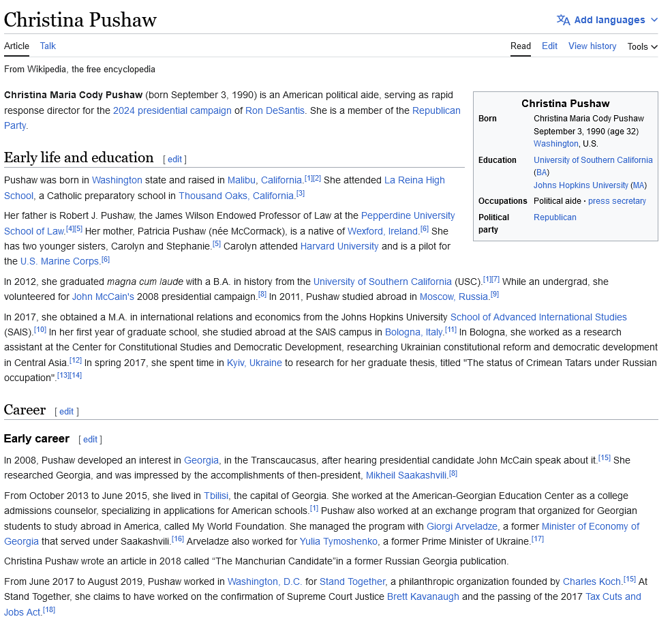Open School of Advanced International Studies link
This screenshot has height=621, width=672.
click(x=538, y=317)
